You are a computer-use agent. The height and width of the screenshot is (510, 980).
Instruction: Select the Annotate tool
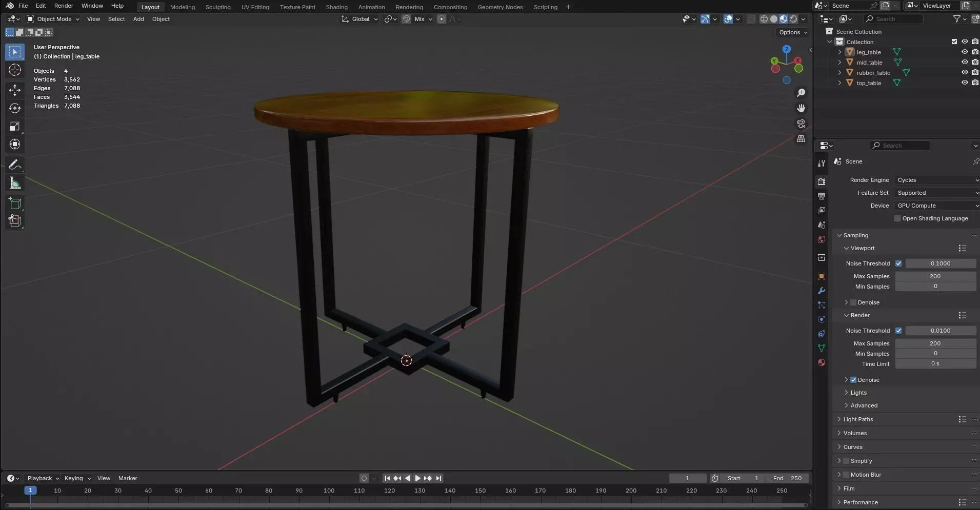pyautogui.click(x=15, y=165)
